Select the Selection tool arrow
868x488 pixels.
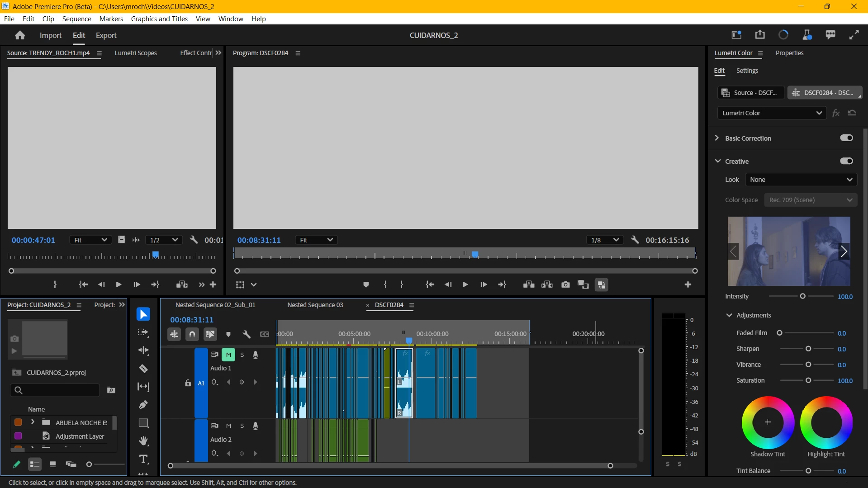pos(143,314)
